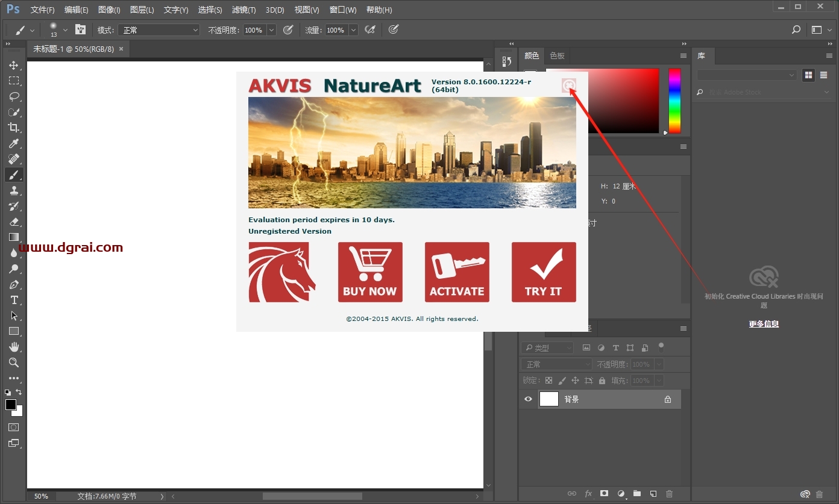The image size is (839, 504).
Task: Select the Gradient tool
Action: pyautogui.click(x=13, y=237)
